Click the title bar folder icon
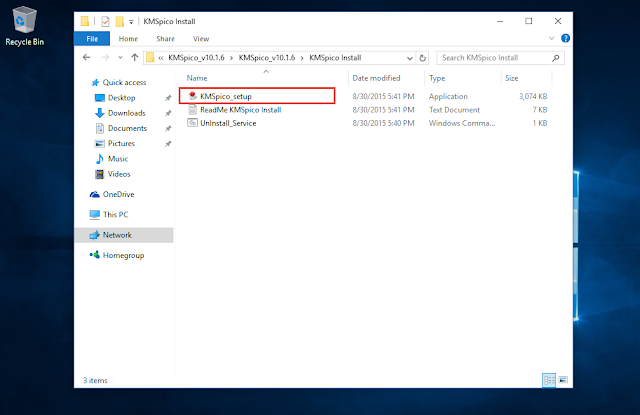The image size is (640, 415). (x=84, y=21)
